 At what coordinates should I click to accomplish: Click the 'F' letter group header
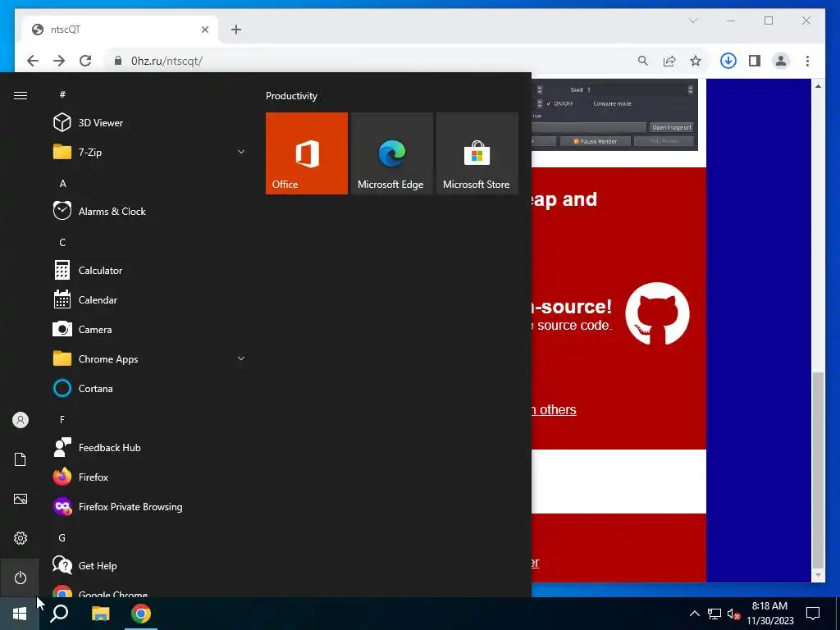coord(62,419)
